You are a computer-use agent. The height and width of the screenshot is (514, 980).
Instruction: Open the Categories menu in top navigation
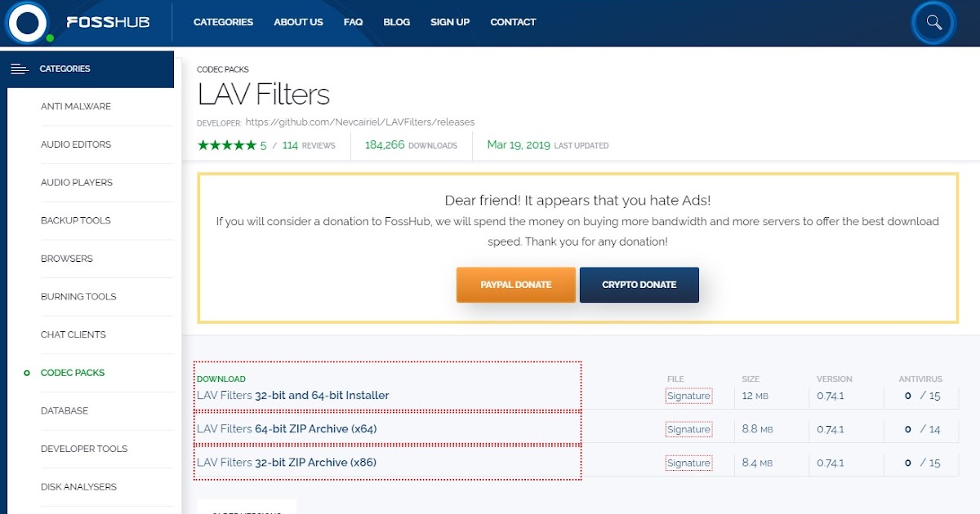click(223, 22)
